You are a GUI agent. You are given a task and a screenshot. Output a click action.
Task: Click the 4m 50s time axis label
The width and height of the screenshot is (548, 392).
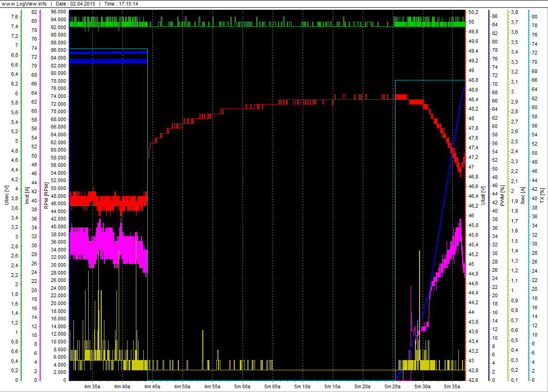tap(183, 386)
